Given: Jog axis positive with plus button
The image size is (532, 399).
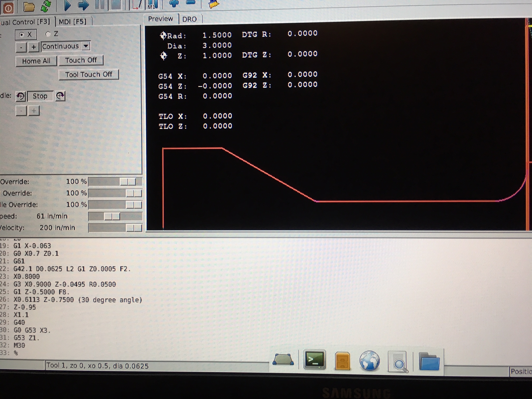Looking at the screenshot, I should pos(34,47).
